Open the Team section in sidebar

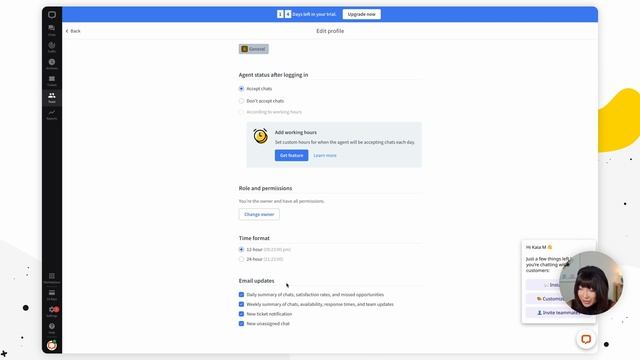(52, 98)
